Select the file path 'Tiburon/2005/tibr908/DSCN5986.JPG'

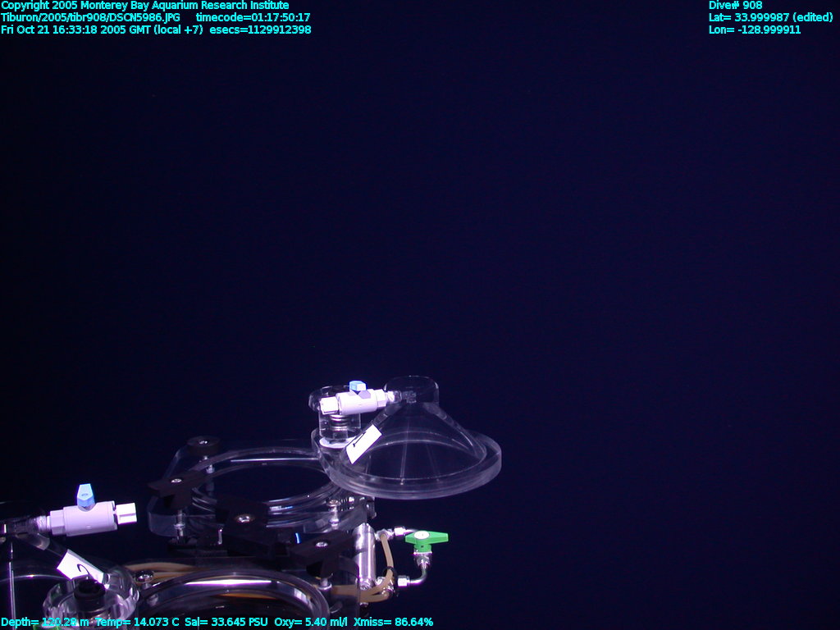[x=90, y=17]
